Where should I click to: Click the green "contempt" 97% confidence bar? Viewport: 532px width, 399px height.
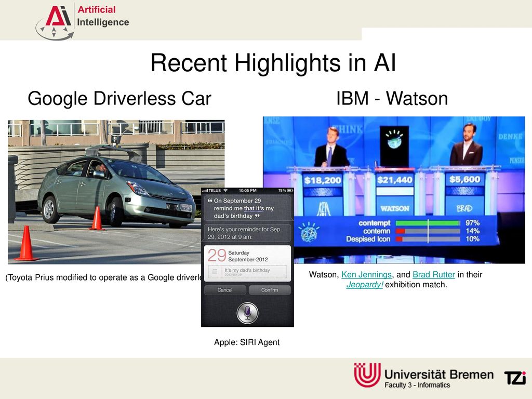[428, 223]
